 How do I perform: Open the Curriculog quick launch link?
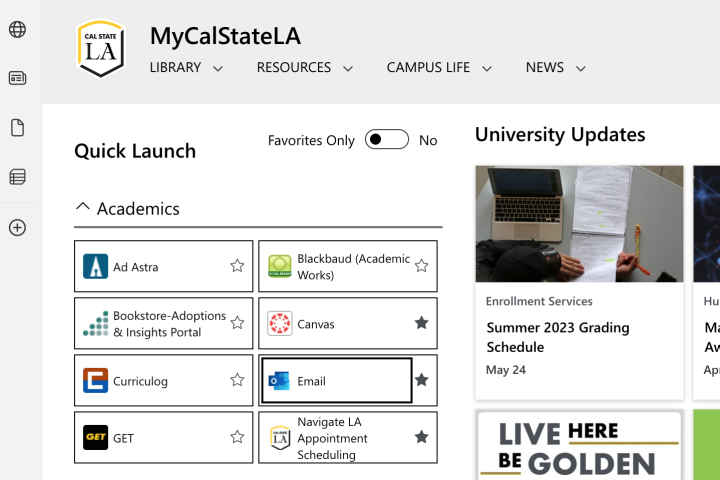141,381
